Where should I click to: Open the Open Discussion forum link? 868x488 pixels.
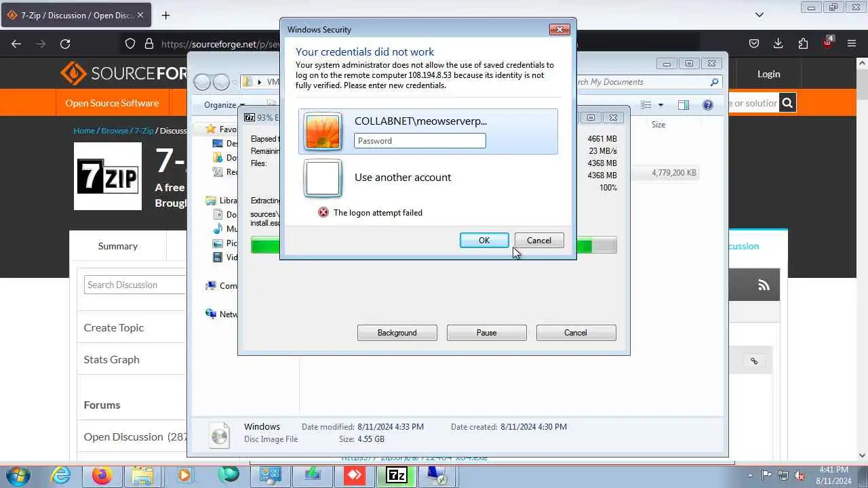coord(123,436)
